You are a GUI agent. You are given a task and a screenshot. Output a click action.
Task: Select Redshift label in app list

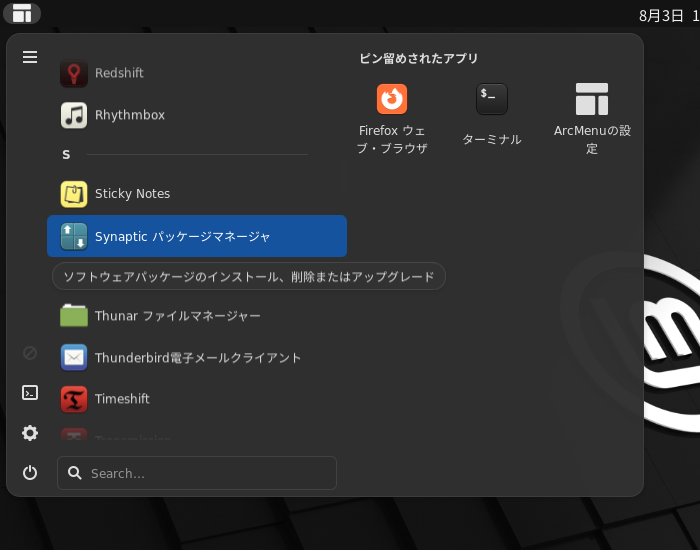point(119,73)
